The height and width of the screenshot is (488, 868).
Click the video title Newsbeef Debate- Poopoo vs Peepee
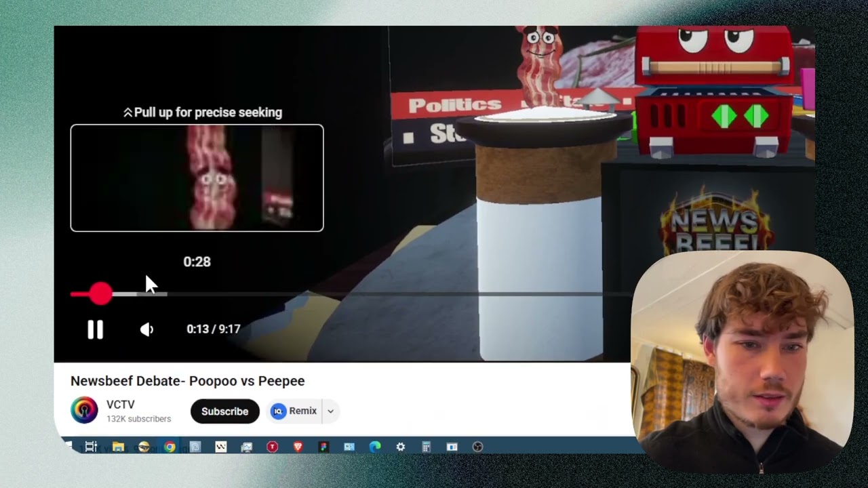point(188,381)
